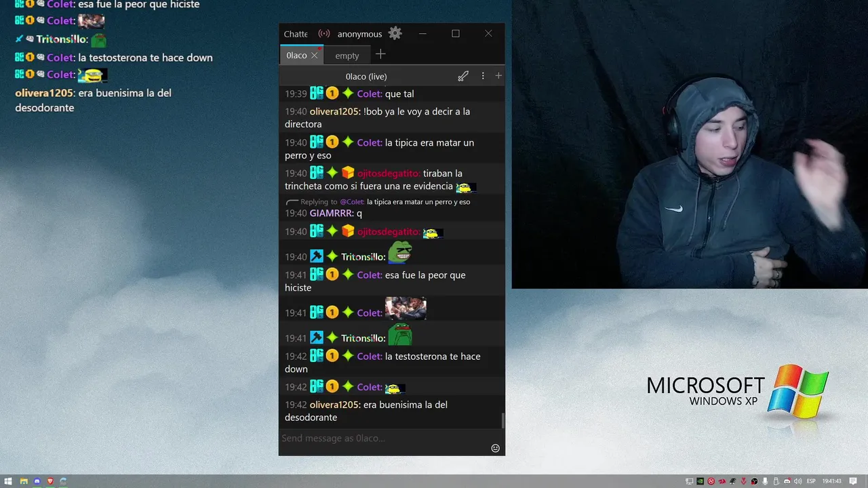The height and width of the screenshot is (488, 868).
Task: Click the ojitosdegatito name on the 'tiraban la trincheta' message
Action: 389,174
